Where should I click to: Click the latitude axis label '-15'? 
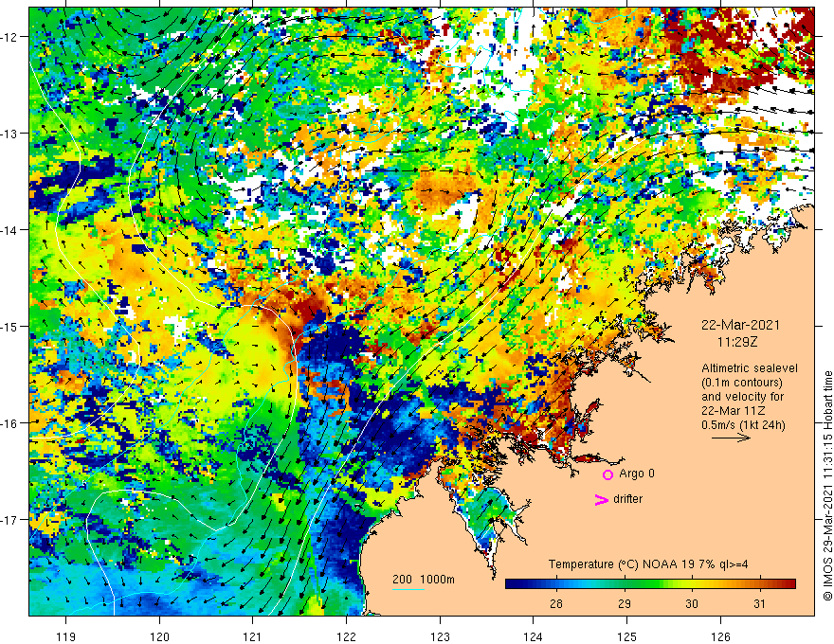[x=10, y=326]
